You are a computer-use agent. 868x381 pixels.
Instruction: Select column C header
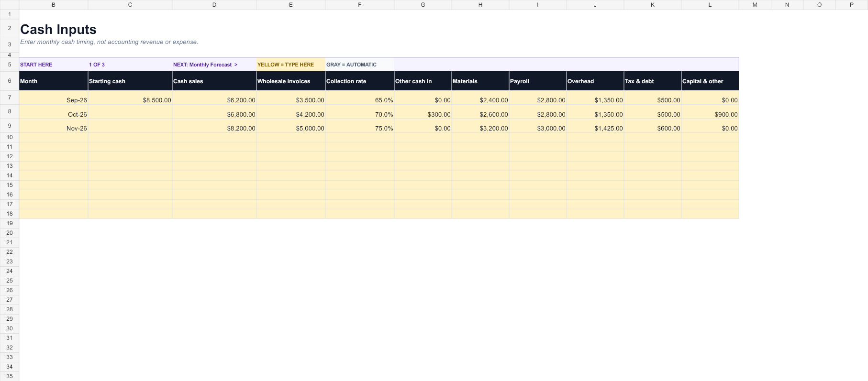click(x=130, y=5)
